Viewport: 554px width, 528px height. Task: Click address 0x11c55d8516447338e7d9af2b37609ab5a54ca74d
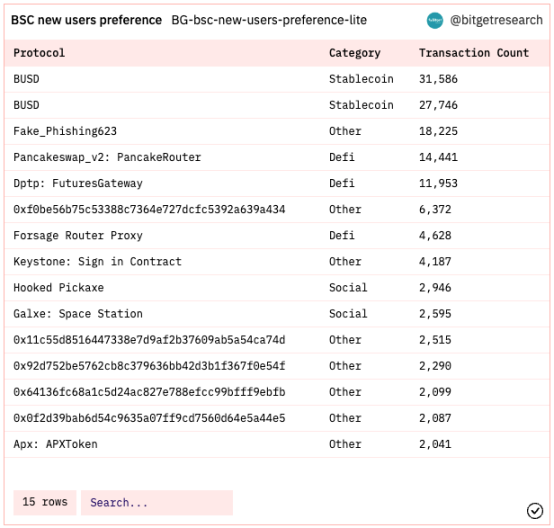pyautogui.click(x=149, y=340)
